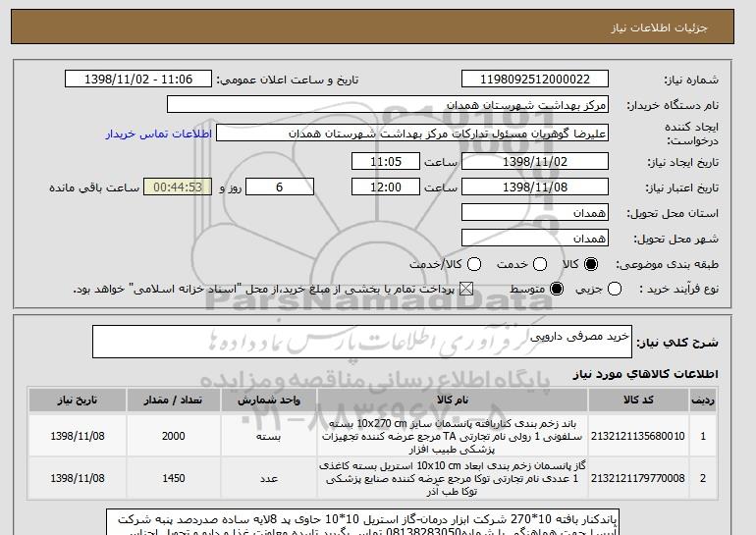
Task: Click the creation date field 1398/11/02
Action: 535,161
